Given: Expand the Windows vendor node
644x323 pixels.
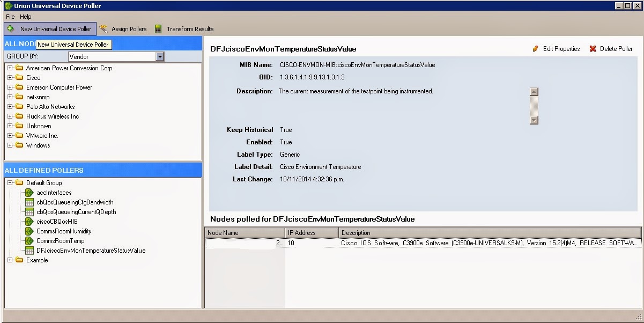Looking at the screenshot, I should pos(10,145).
